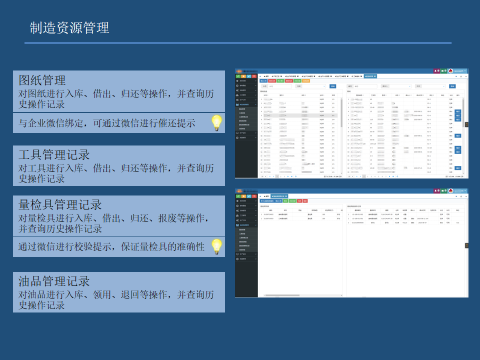The width and height of the screenshot is (480, 360).
Task: Expand the highlighted blue sidebar menu in lower screenshot
Action: [x=246, y=225]
